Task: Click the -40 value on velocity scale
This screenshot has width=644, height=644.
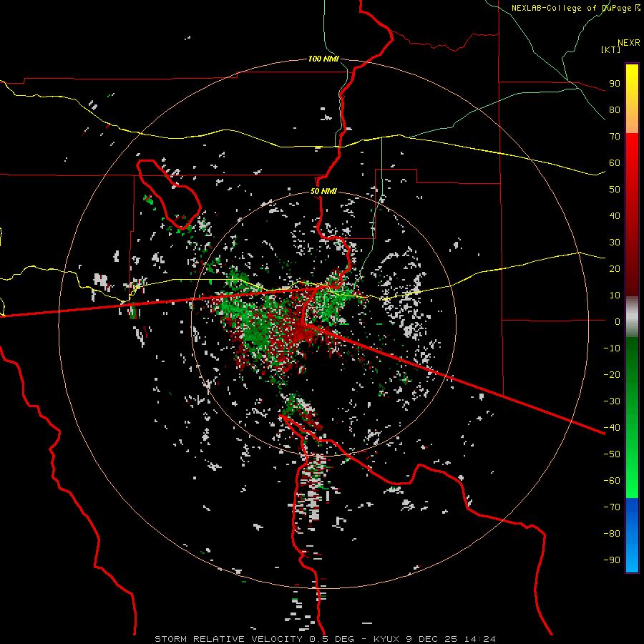Action: click(612, 428)
